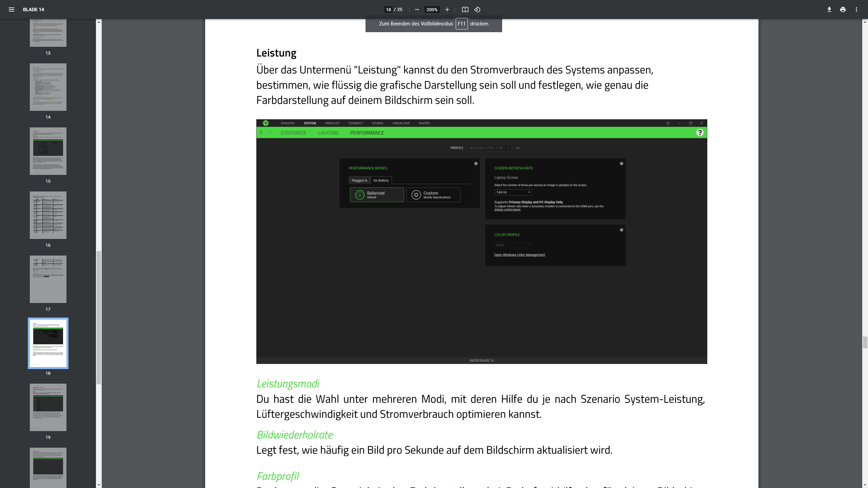Click the document vertical scrollbar handle

(x=865, y=342)
